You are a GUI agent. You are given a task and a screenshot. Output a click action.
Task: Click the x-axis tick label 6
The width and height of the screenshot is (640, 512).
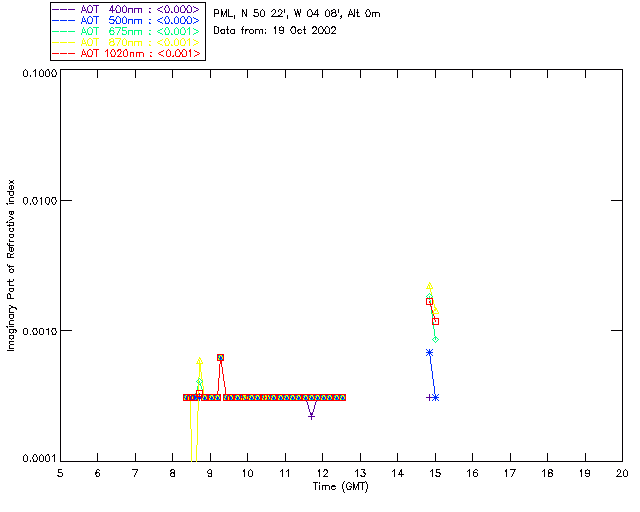tap(98, 473)
